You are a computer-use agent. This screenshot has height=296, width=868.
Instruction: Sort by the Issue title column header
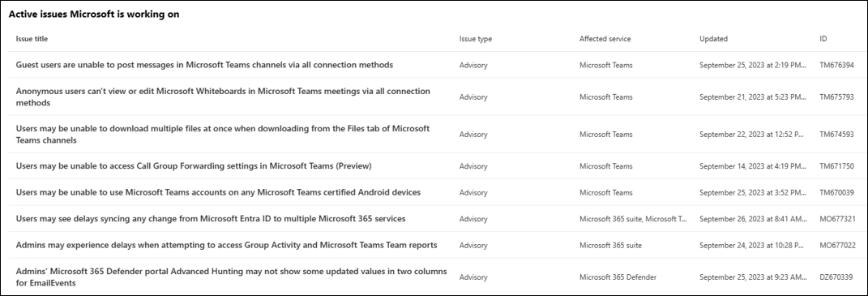tap(32, 39)
